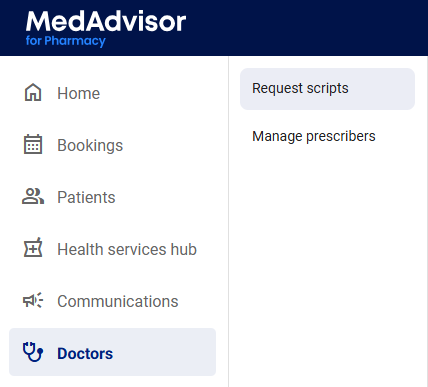Click the Patients people icon
The image size is (428, 387).
(33, 196)
